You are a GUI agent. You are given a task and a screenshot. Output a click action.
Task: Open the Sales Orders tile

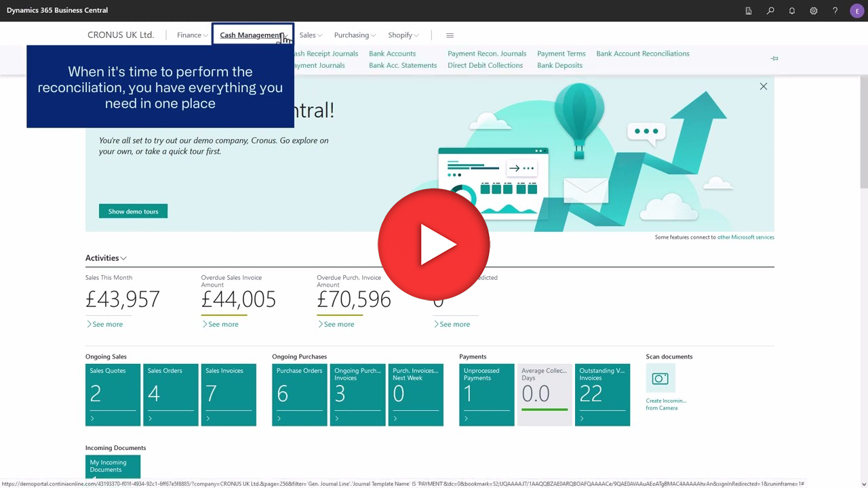click(x=171, y=395)
